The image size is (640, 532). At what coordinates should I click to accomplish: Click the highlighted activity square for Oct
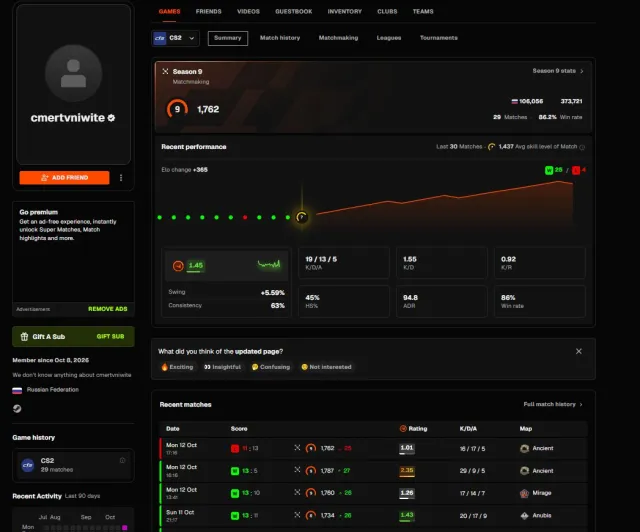pyautogui.click(x=124, y=528)
